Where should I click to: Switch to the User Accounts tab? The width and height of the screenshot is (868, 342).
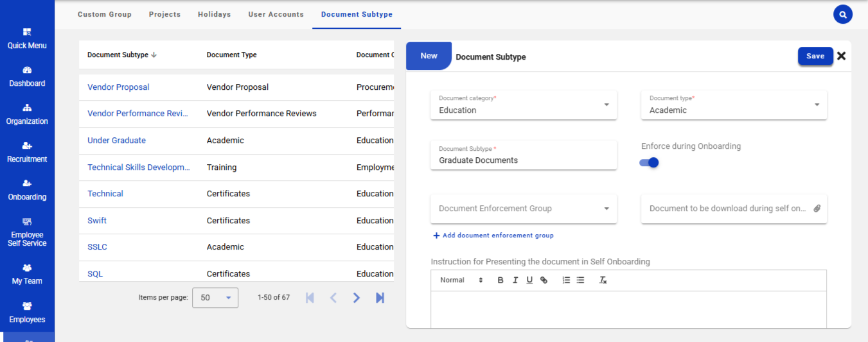coord(276,14)
